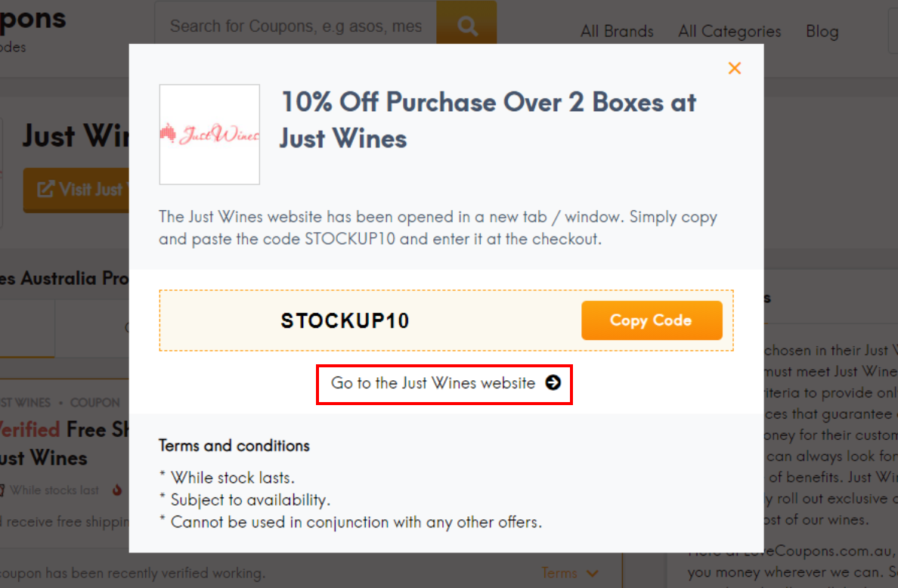The width and height of the screenshot is (898, 588).
Task: Open the All Brands menu
Action: point(617,32)
